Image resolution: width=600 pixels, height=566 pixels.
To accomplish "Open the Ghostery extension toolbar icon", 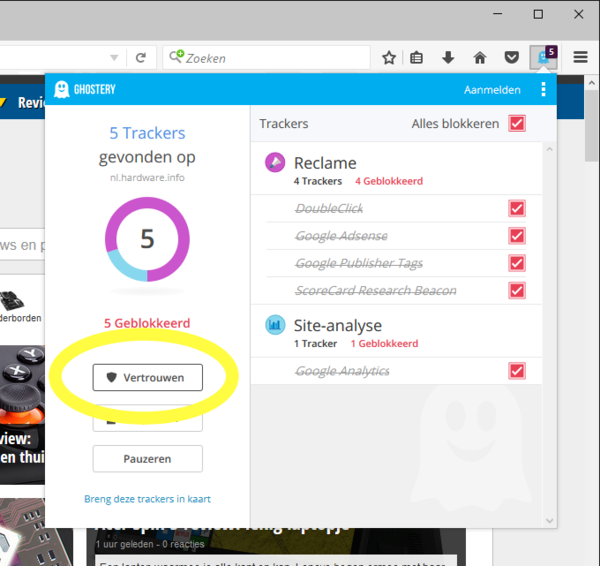I will (543, 57).
